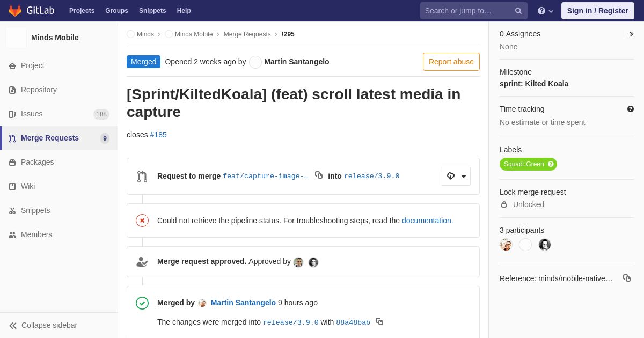This screenshot has width=644, height=338.
Task: Open the Minds Mobile breadcrumb link
Action: pos(194,34)
